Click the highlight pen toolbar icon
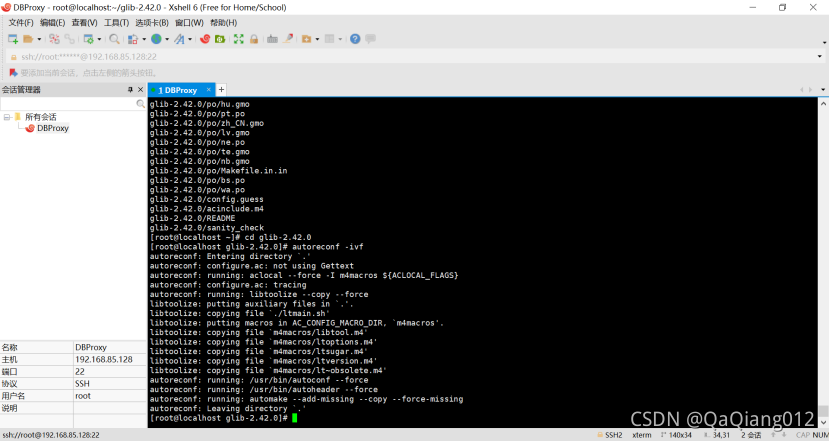The image size is (830, 441). [288, 39]
